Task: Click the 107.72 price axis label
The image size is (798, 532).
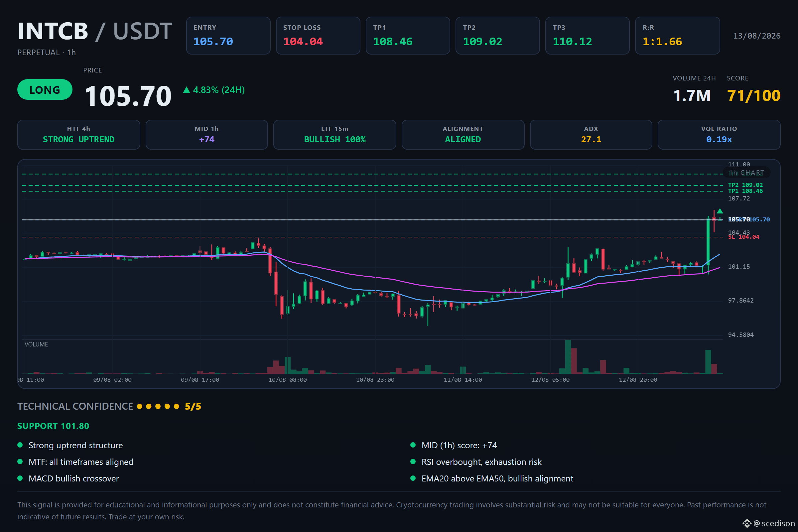Action: click(739, 199)
